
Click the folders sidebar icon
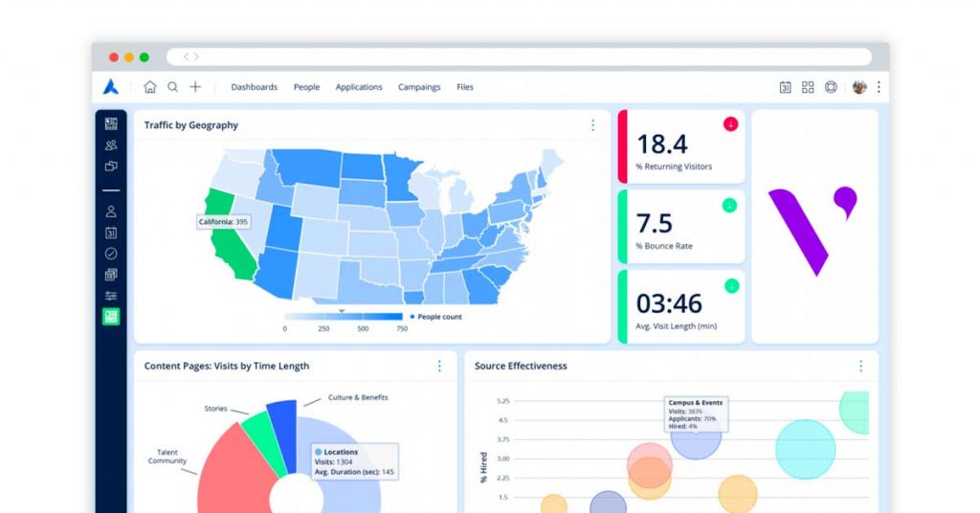(111, 167)
